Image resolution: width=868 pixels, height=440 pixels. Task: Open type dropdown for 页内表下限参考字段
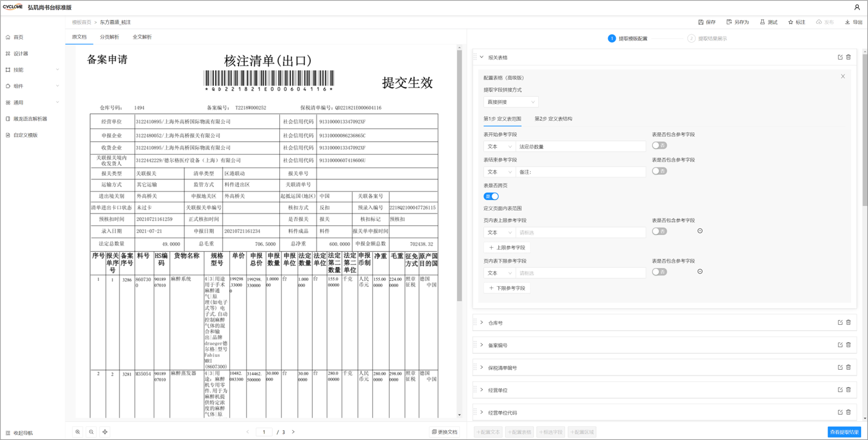click(500, 273)
